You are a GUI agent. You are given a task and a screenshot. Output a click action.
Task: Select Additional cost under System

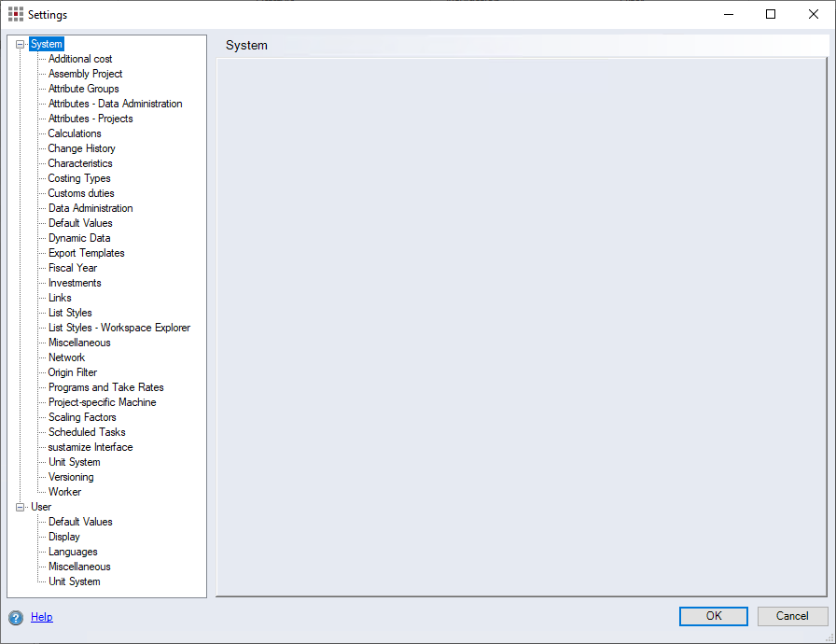pyautogui.click(x=80, y=59)
